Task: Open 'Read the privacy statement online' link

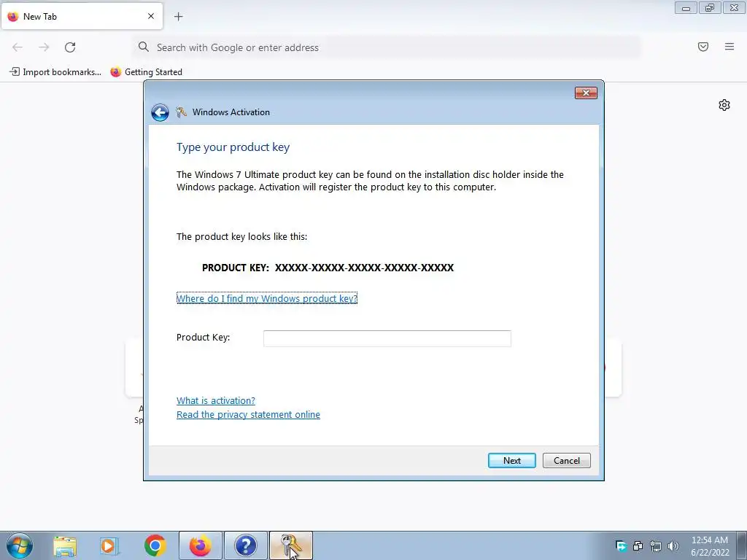Action: pyautogui.click(x=248, y=415)
